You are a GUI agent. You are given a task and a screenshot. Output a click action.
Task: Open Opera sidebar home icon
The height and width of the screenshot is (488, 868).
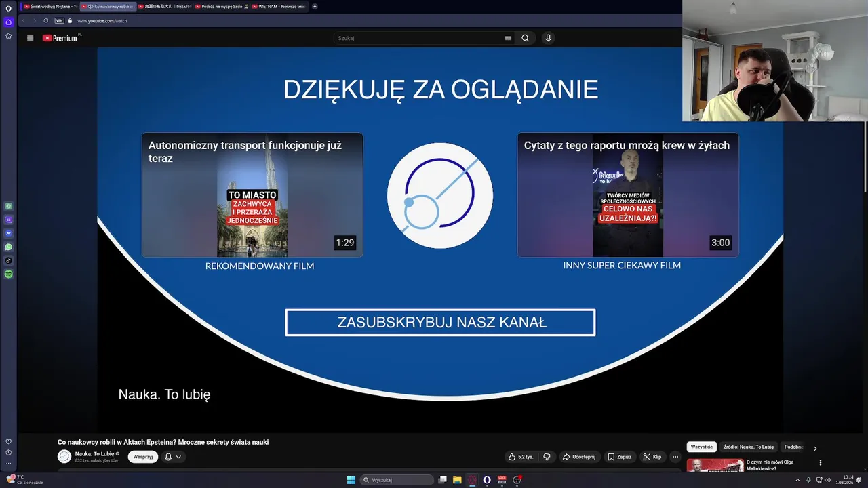[8, 22]
